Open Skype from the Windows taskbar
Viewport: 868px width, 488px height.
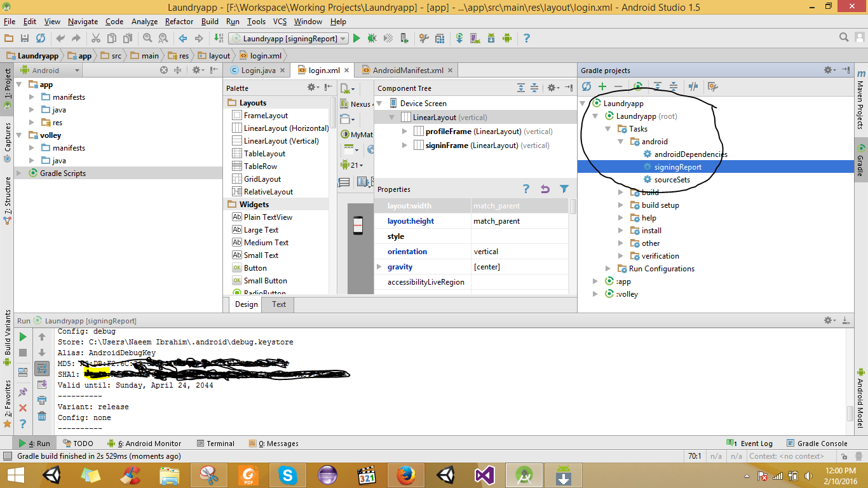click(x=288, y=474)
